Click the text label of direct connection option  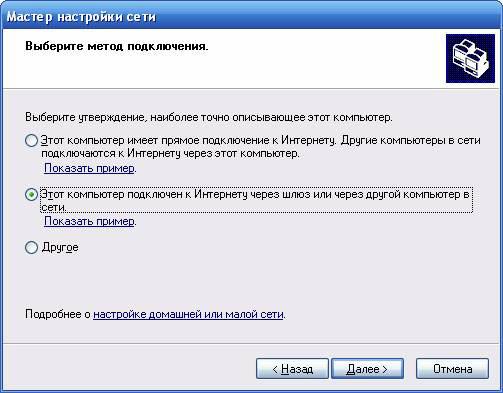[x=261, y=147]
